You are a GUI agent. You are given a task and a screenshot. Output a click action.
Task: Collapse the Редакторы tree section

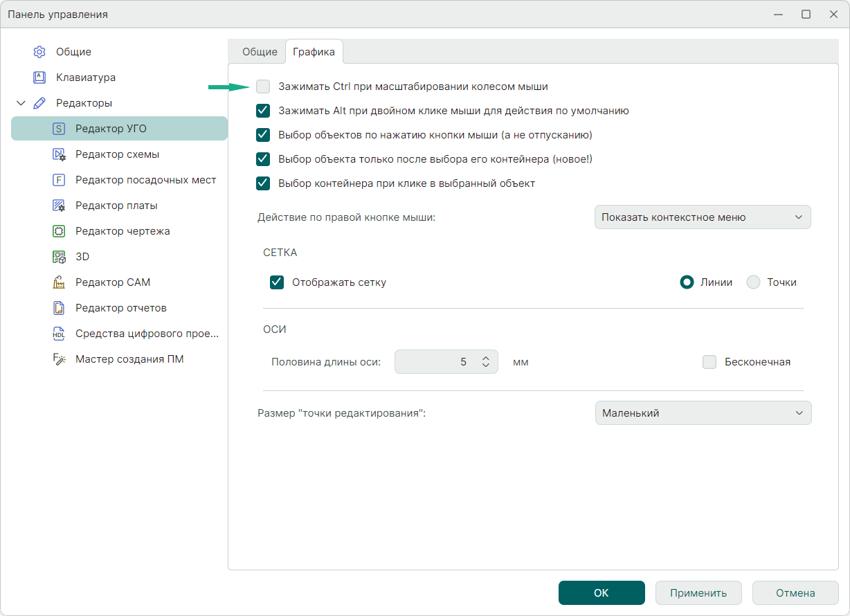[x=21, y=103]
